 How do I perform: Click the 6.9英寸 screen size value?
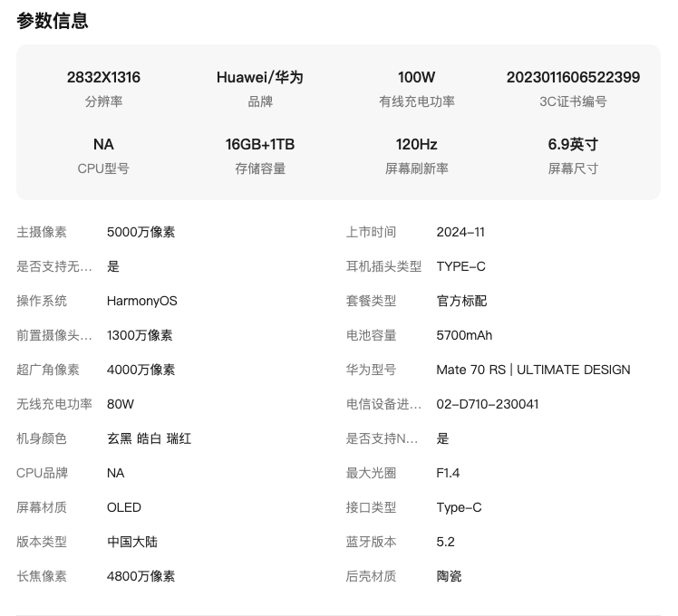coord(573,144)
